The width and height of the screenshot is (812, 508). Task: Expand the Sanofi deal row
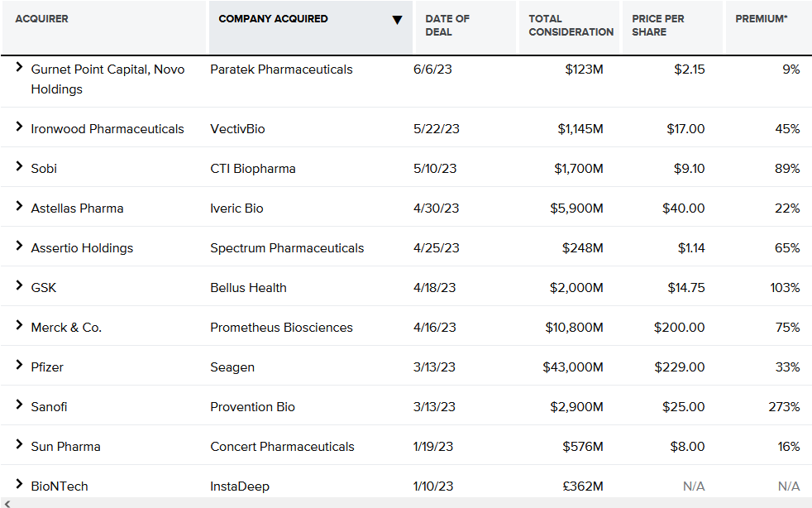tap(19, 405)
